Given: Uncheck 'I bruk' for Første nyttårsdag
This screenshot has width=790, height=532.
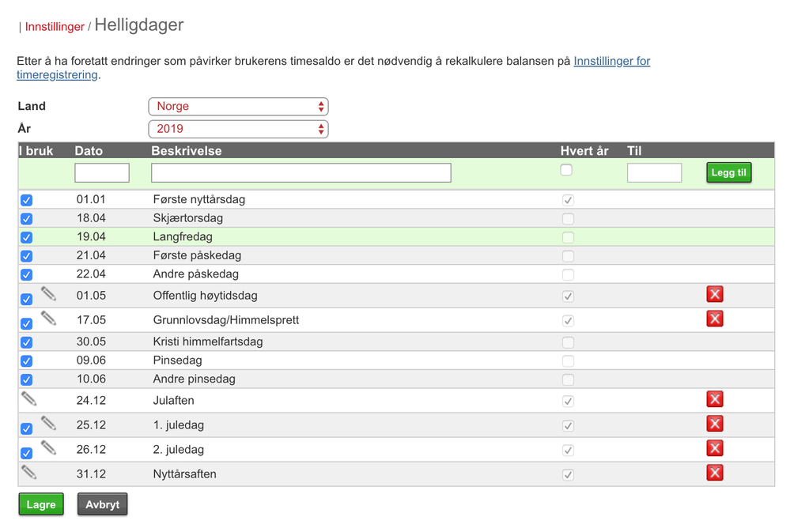Looking at the screenshot, I should (27, 200).
